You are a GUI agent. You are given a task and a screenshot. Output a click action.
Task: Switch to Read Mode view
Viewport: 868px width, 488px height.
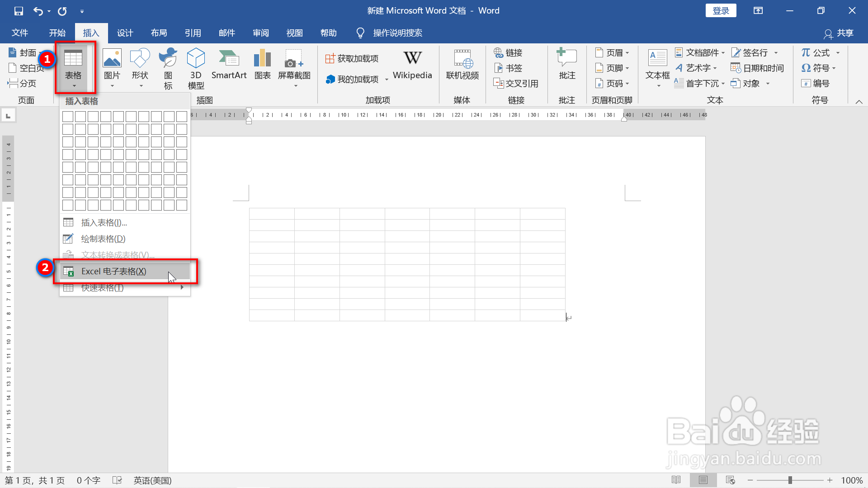(676, 480)
